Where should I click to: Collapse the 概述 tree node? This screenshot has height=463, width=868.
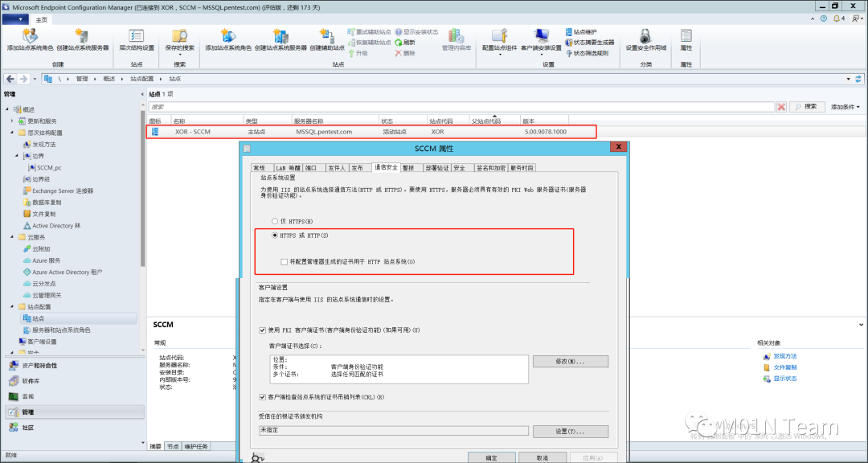(7, 109)
